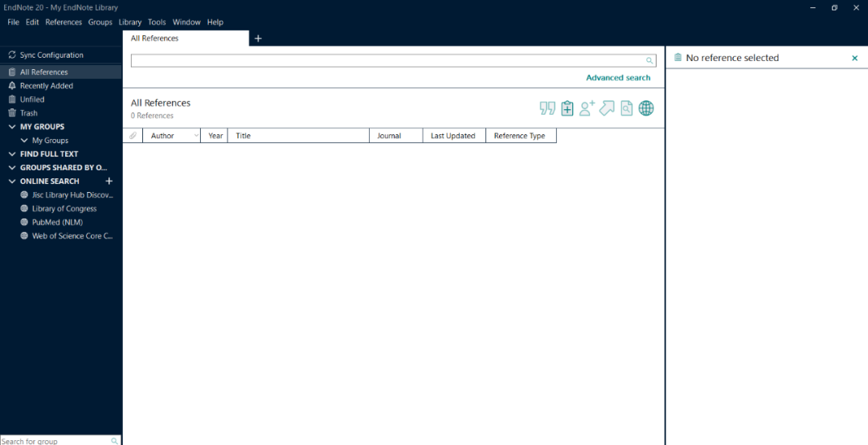Select the All References tab

[186, 39]
